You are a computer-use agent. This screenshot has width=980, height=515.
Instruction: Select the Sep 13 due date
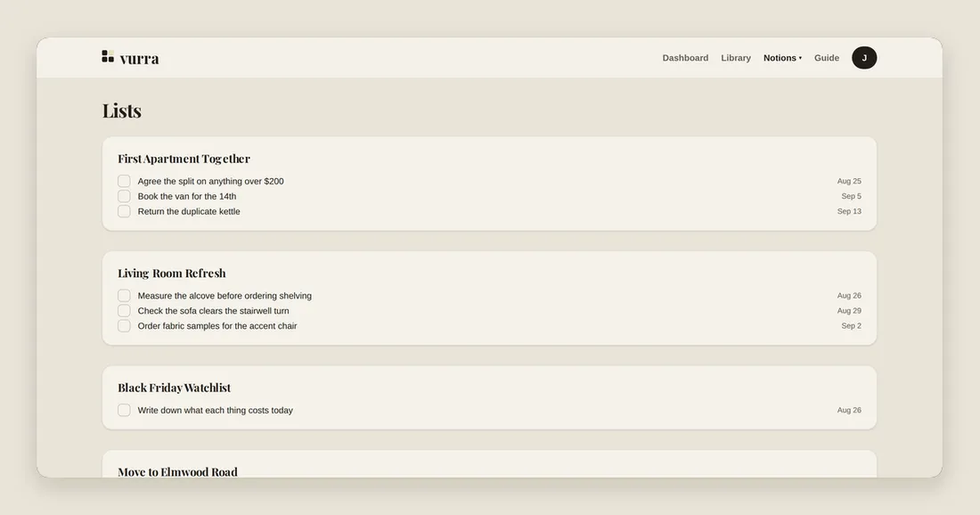click(x=849, y=211)
